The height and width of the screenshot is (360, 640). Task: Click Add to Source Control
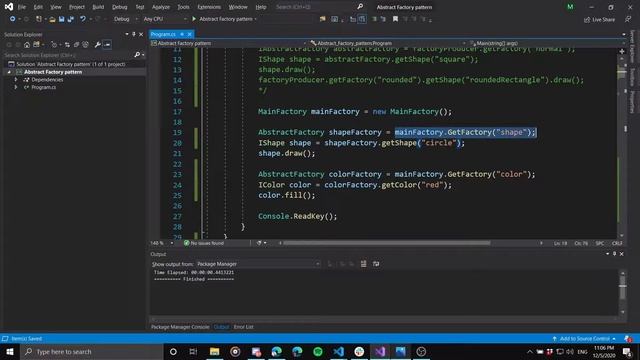[584, 339]
